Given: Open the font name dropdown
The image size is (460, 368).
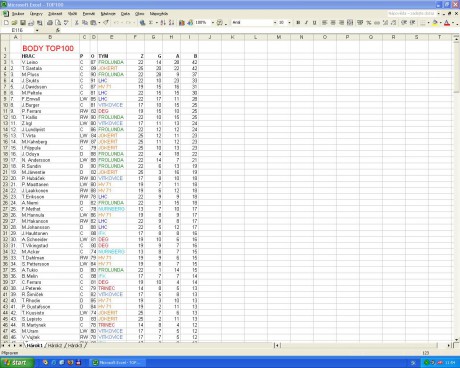Looking at the screenshot, I should coord(275,23).
